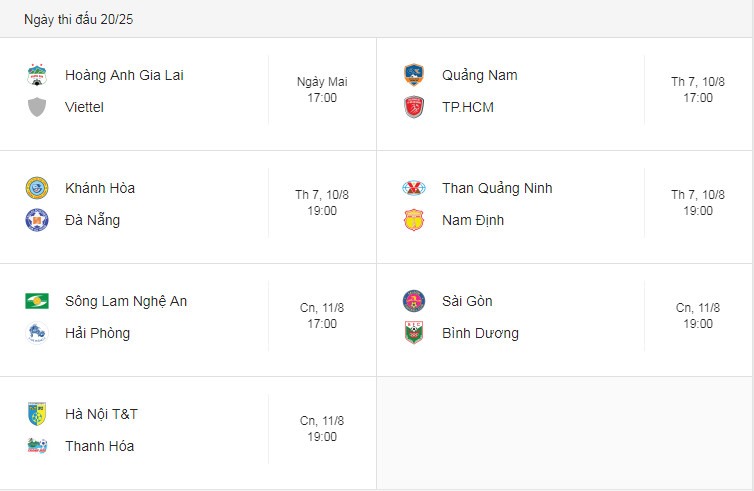Open the Hoàng Anh Gia Lai team name

(124, 76)
